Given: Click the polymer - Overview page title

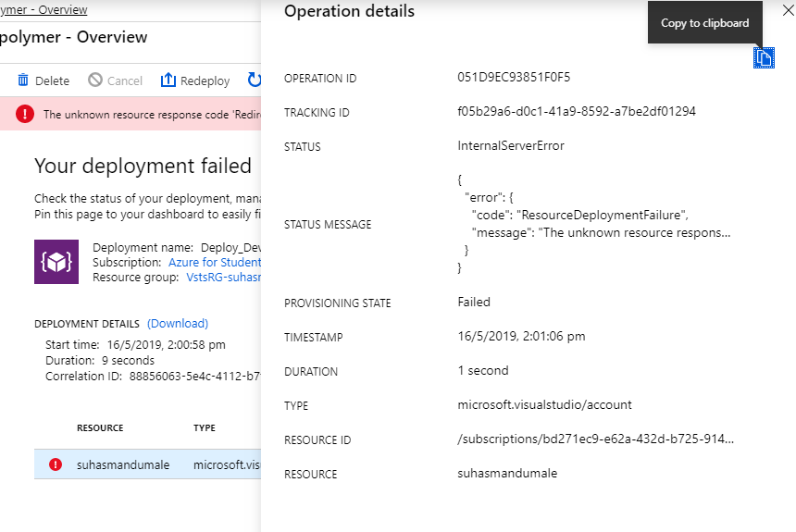Looking at the screenshot, I should (x=74, y=37).
